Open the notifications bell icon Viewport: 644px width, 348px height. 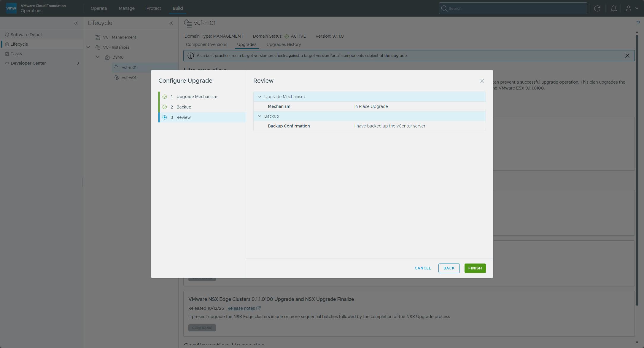tap(614, 8)
